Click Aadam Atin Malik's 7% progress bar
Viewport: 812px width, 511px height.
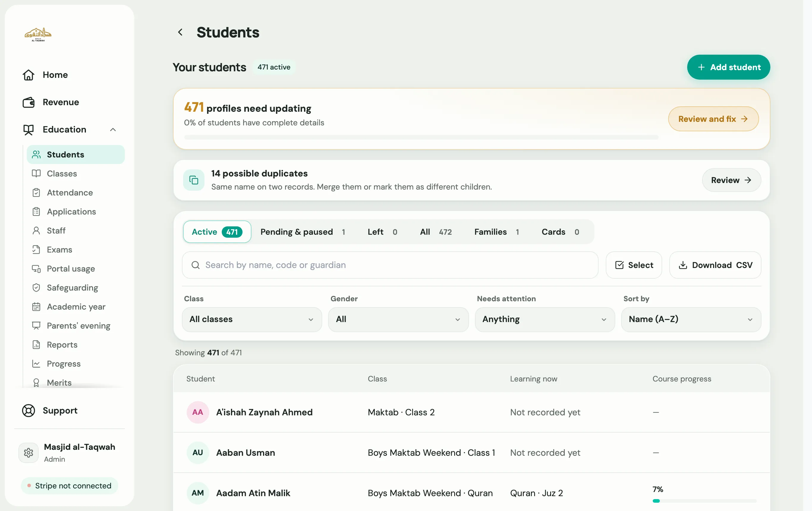(x=704, y=501)
